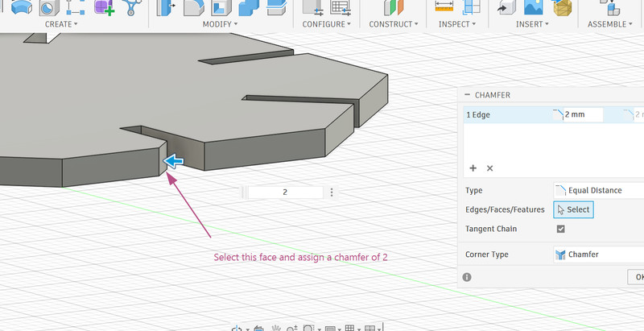This screenshot has height=331, width=644.
Task: Click the Offset Plane icon in Construct
Action: (x=392, y=7)
